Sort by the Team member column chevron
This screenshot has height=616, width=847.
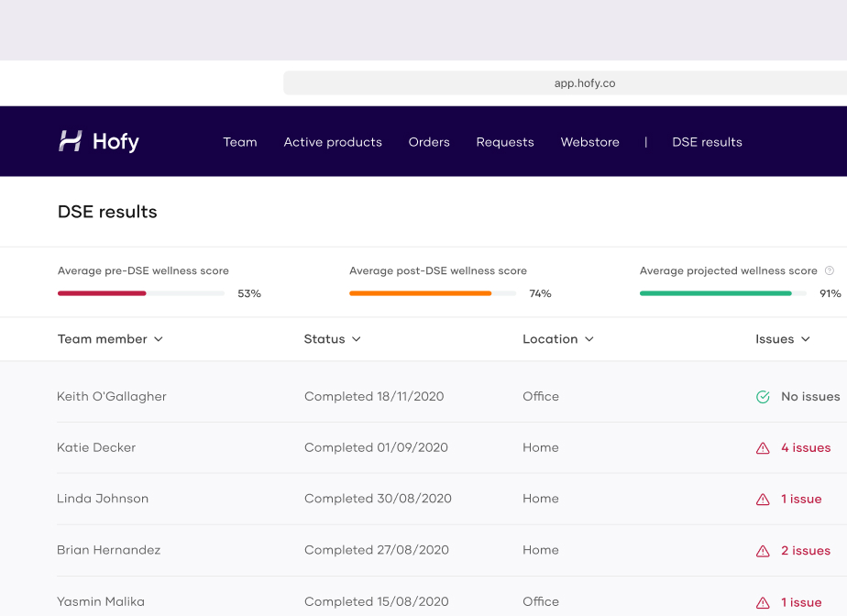coord(159,339)
